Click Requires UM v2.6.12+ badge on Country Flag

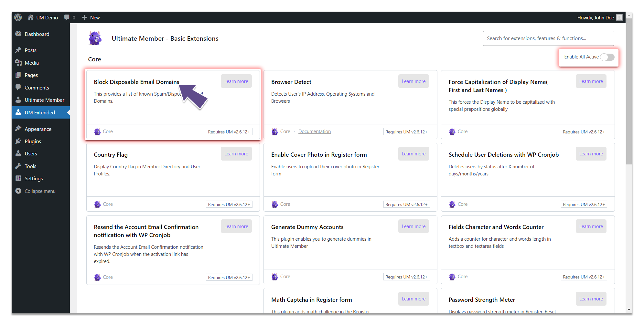(229, 204)
